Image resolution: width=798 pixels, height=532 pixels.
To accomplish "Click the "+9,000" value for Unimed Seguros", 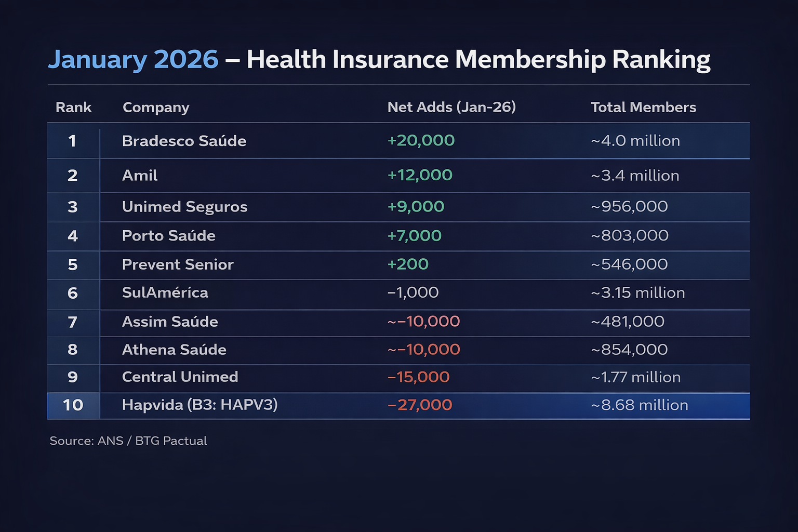I will click(416, 207).
